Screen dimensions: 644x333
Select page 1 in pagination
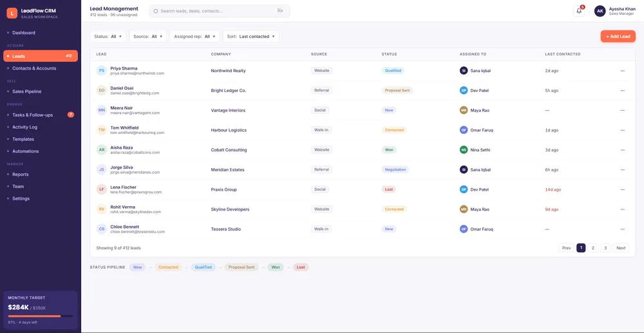pos(581,248)
